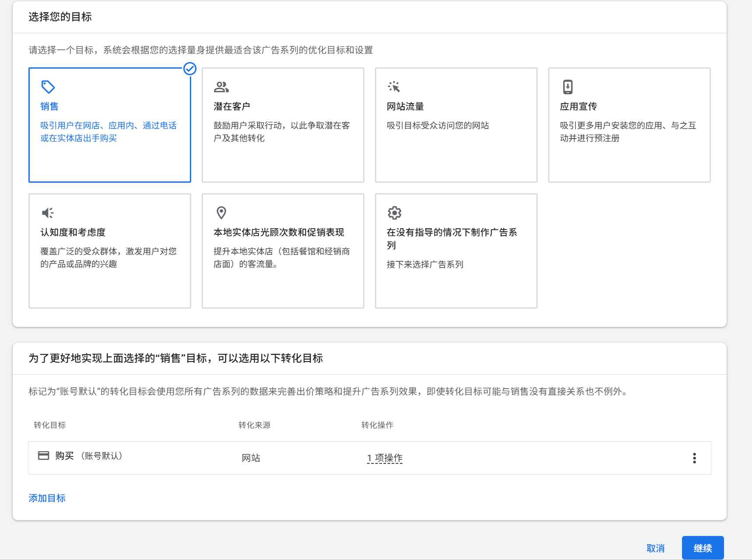The height and width of the screenshot is (560, 752).
Task: Click the mobile phone icon on the 应用宣传 card
Action: coord(568,87)
